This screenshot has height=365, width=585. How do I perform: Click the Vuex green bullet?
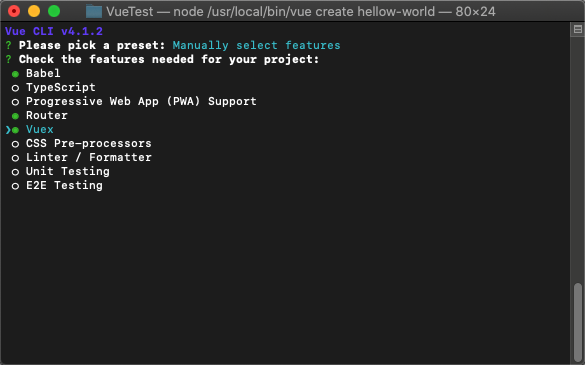click(15, 130)
